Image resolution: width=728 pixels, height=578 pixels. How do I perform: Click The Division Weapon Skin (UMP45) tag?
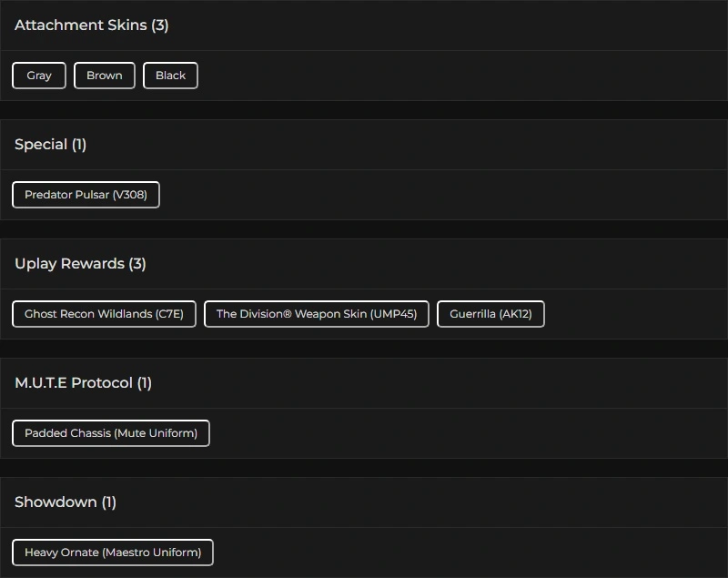pos(317,314)
